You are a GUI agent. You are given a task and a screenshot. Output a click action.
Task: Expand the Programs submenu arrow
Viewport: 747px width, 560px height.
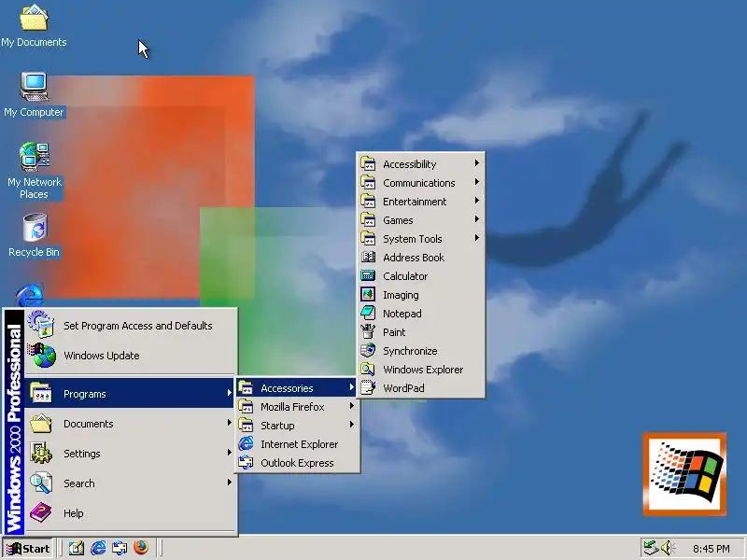tap(229, 393)
